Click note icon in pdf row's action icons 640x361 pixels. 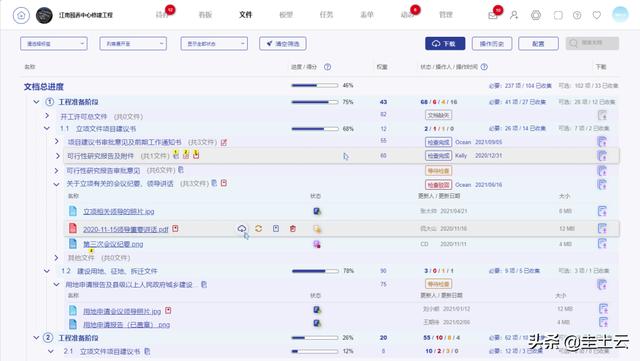[276, 228]
